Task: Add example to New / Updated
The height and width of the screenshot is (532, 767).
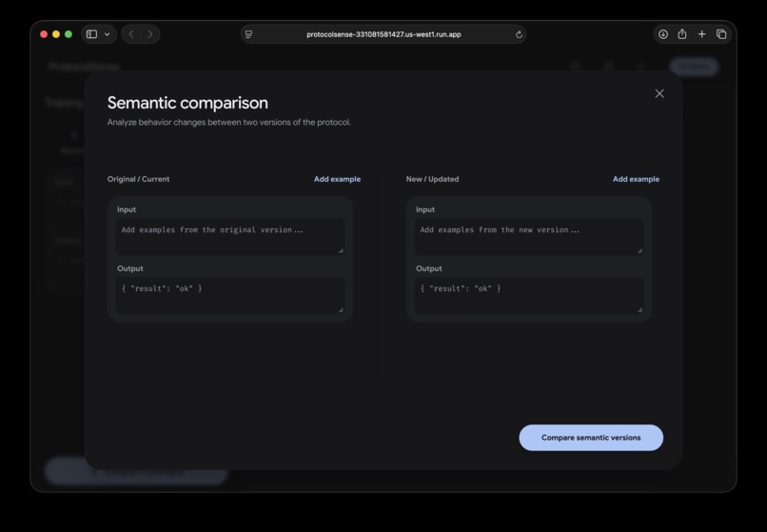Action: click(x=636, y=179)
